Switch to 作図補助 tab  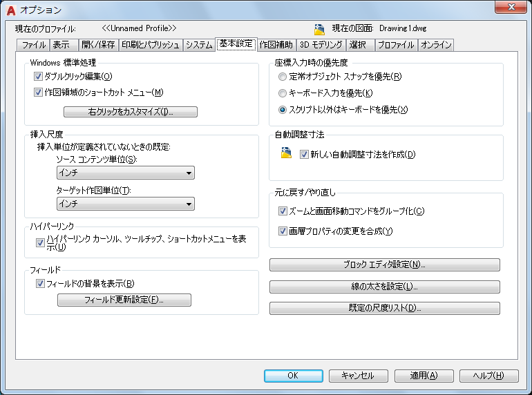276,45
